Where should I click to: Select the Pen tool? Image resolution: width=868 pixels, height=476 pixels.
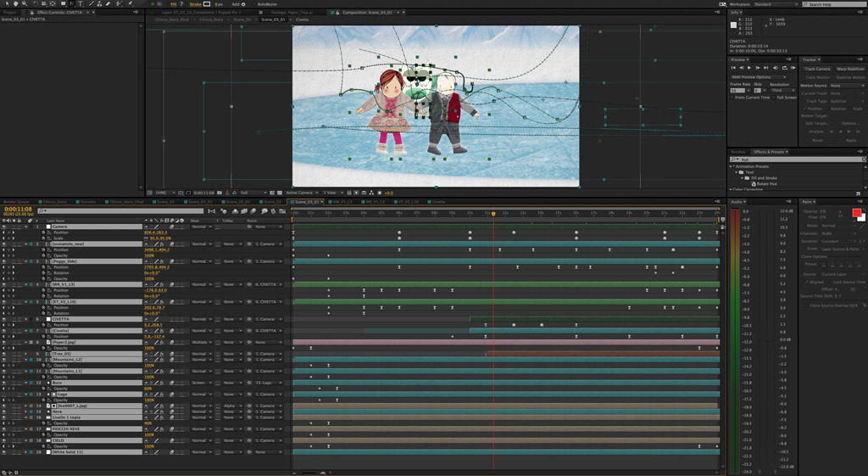(x=72, y=3)
